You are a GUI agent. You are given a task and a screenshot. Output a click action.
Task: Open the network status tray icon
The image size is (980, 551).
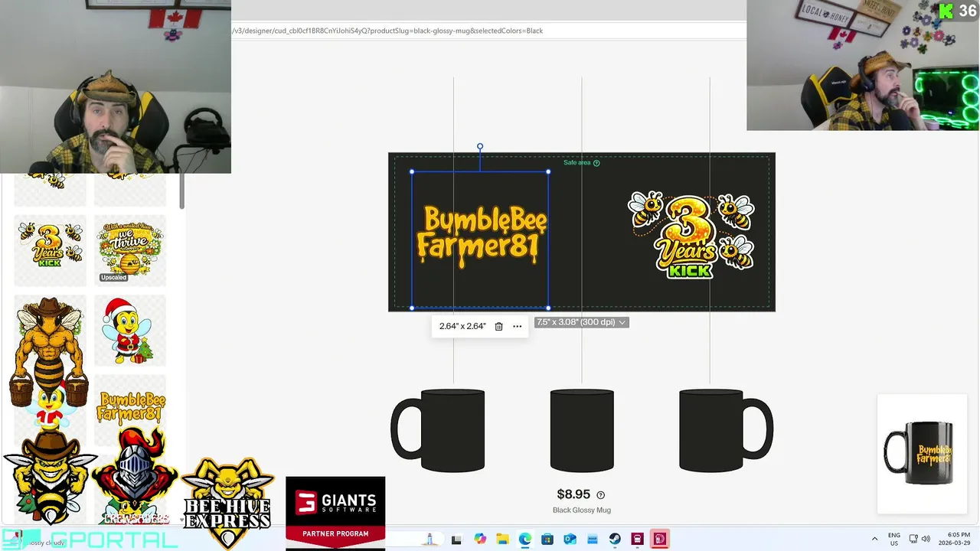[x=913, y=539]
